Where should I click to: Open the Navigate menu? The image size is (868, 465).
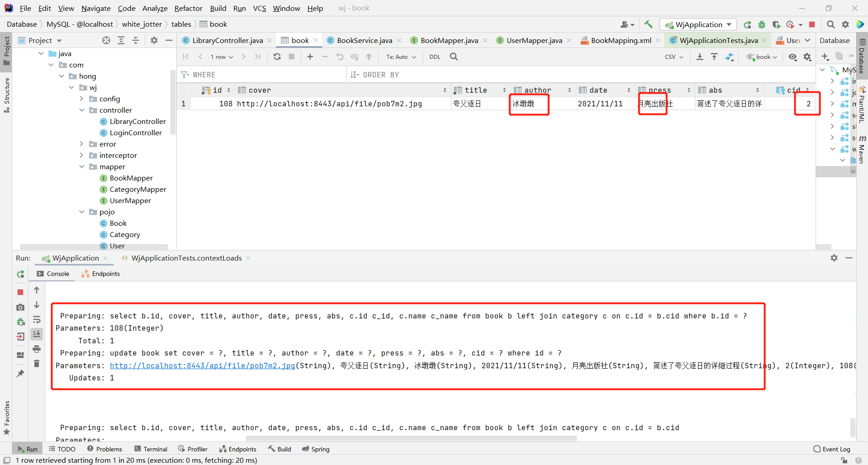coord(95,8)
